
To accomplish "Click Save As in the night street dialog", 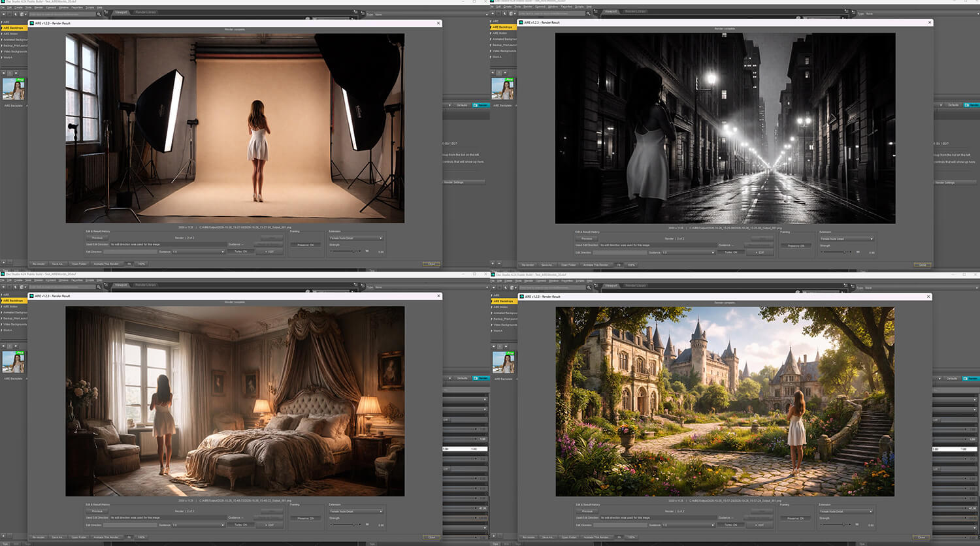I will pos(547,265).
